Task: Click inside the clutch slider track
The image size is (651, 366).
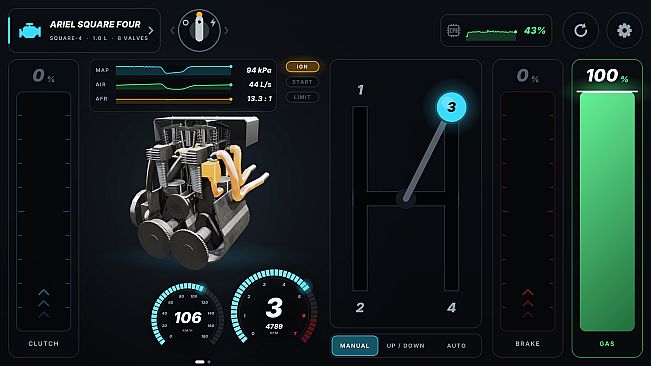Action: (44, 211)
